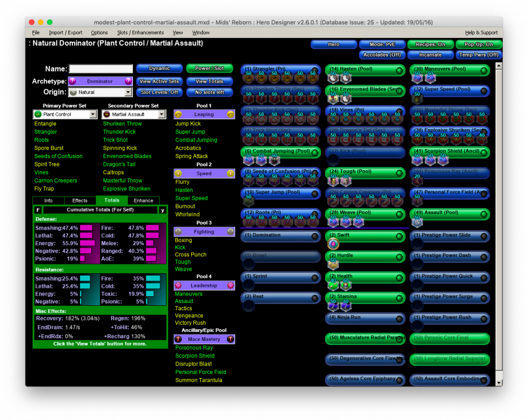This screenshot has width=528, height=420.
Task: Click the enhancement slot under Super Speed
Action: [x=417, y=99]
